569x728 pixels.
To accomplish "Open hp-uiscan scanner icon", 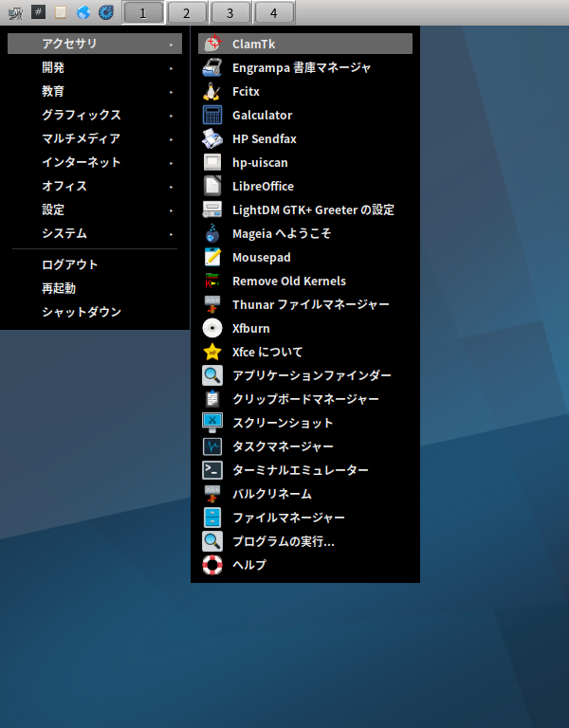I will [x=212, y=162].
